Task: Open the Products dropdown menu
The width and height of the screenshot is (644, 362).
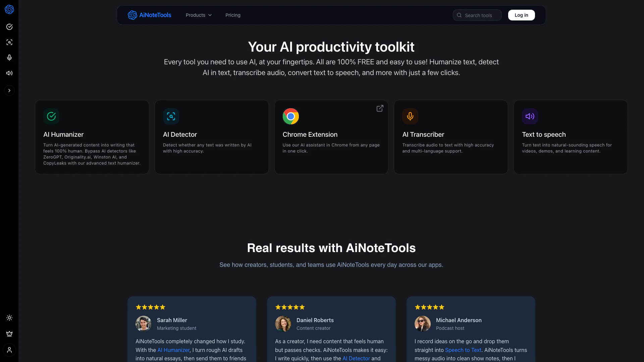Action: click(x=199, y=15)
